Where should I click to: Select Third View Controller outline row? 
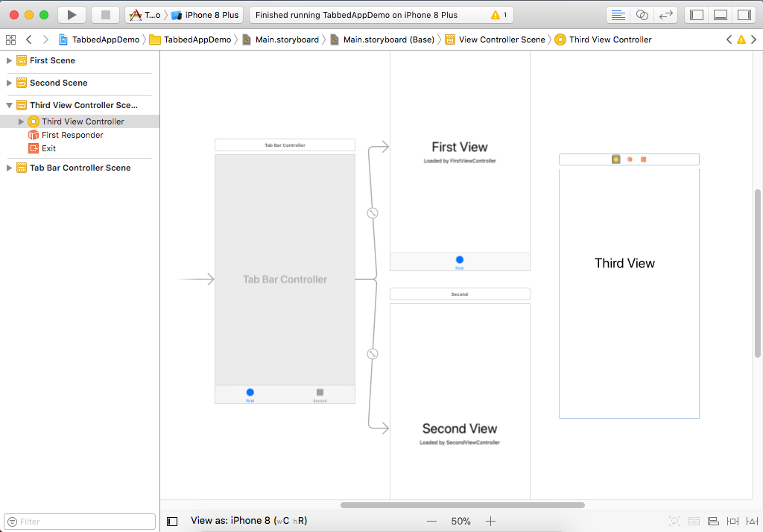pyautogui.click(x=79, y=121)
